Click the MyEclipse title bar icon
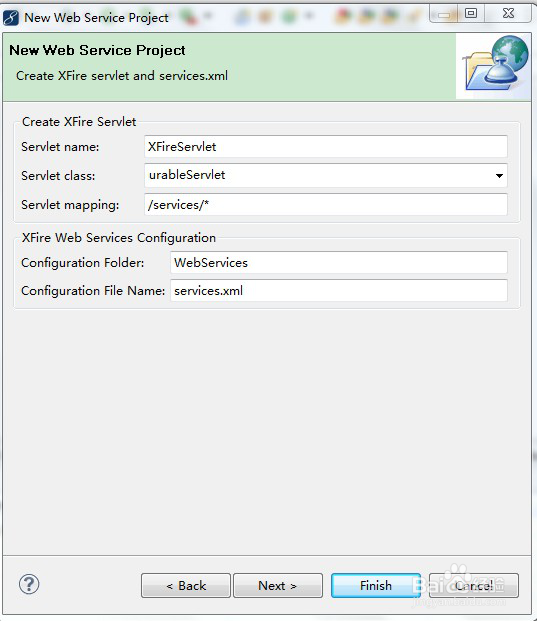 coord(11,18)
